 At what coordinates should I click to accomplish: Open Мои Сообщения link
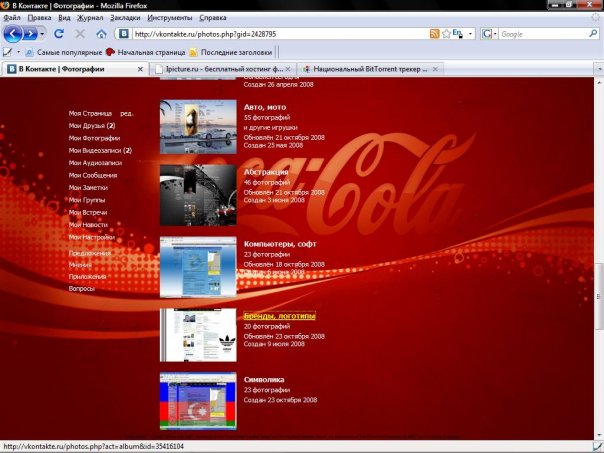pos(93,175)
